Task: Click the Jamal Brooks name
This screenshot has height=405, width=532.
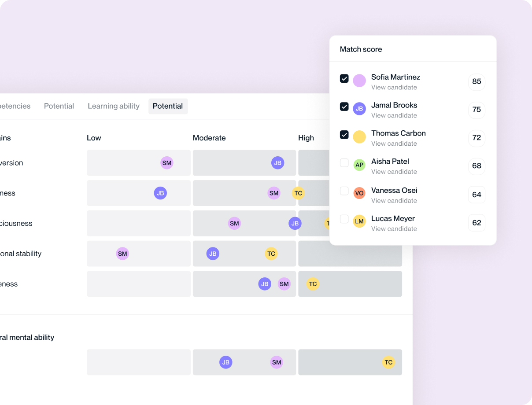Action: point(394,105)
